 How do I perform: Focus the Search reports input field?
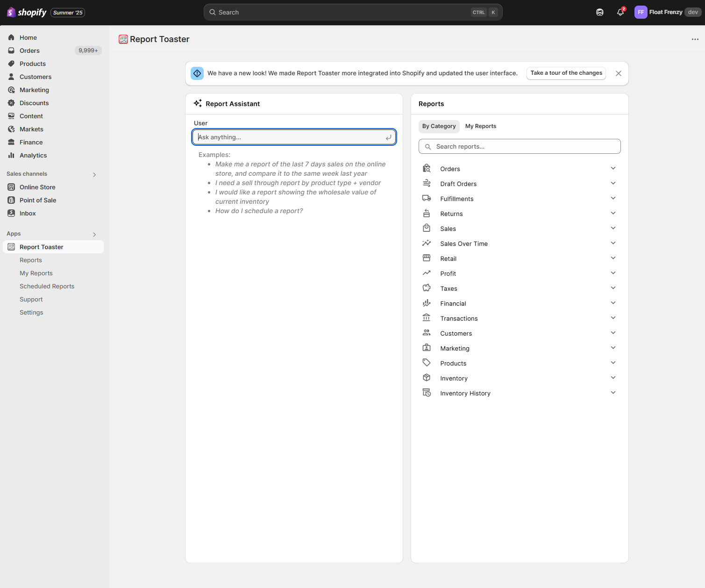[520, 147]
